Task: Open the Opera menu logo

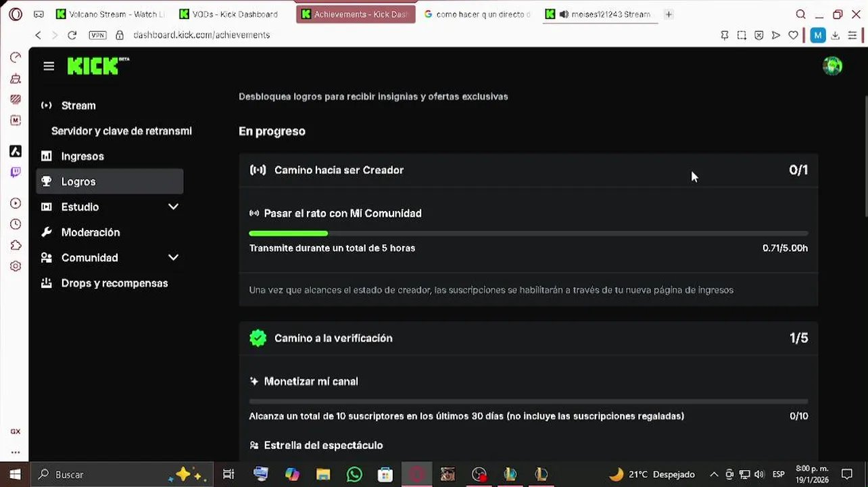Action: [x=16, y=14]
